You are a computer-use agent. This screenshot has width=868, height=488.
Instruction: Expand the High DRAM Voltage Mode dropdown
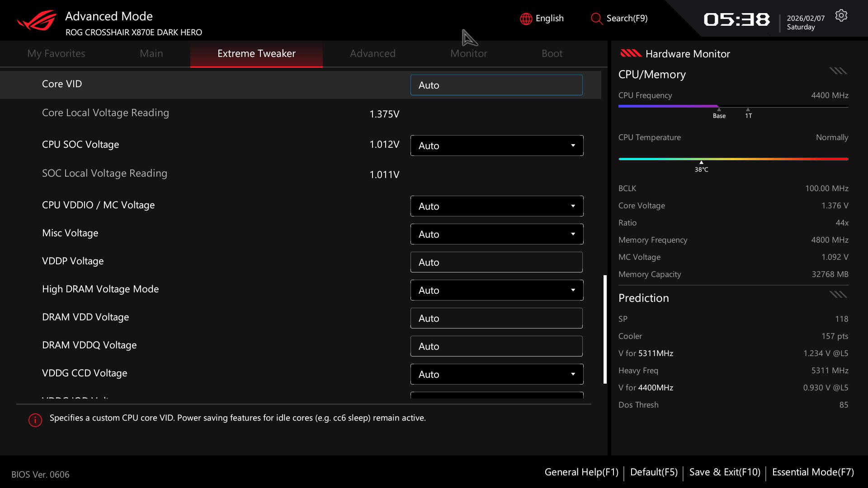click(572, 290)
